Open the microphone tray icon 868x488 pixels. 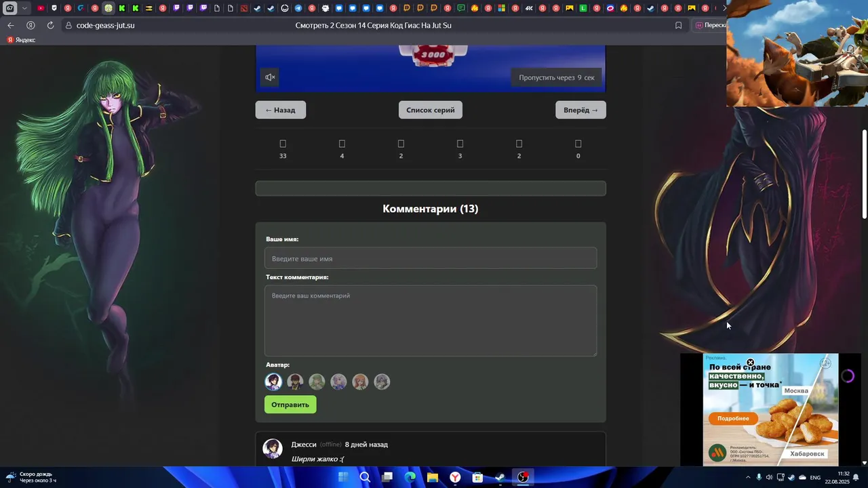point(759,477)
